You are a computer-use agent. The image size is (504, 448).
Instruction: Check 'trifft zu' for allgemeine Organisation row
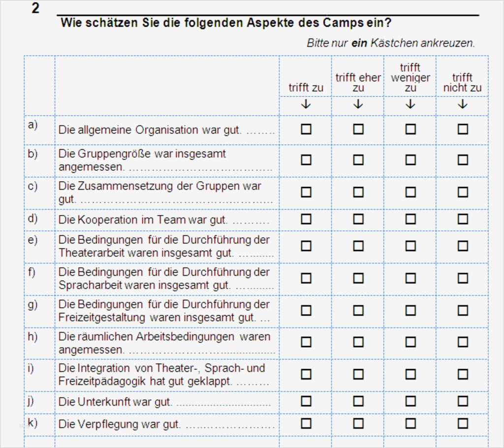click(306, 129)
